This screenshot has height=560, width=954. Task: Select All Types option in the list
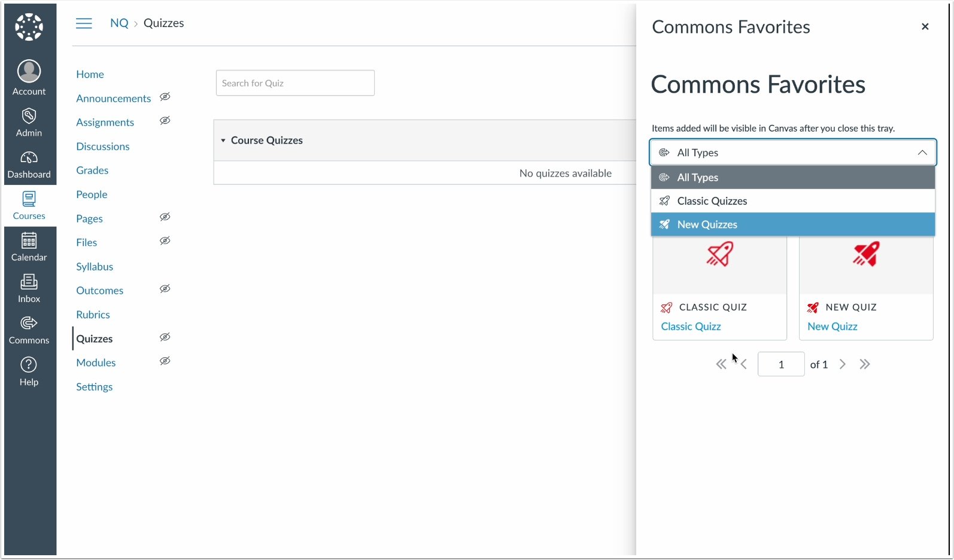click(x=793, y=178)
